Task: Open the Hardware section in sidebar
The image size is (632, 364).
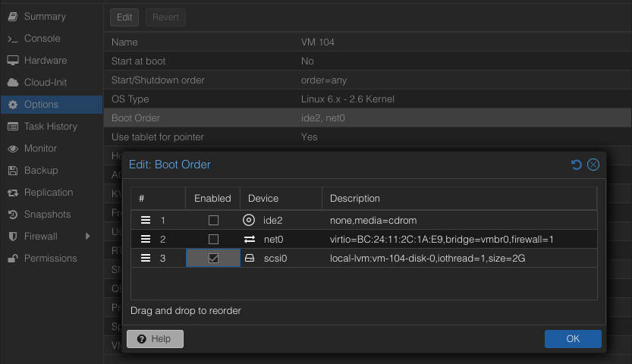Action: 46,61
